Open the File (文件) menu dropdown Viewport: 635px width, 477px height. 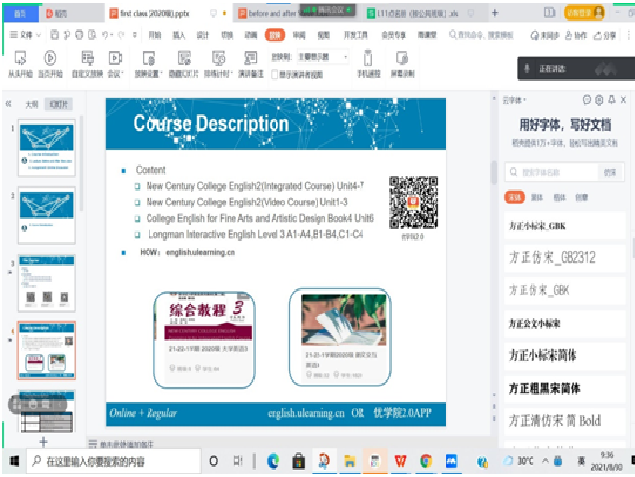point(26,35)
